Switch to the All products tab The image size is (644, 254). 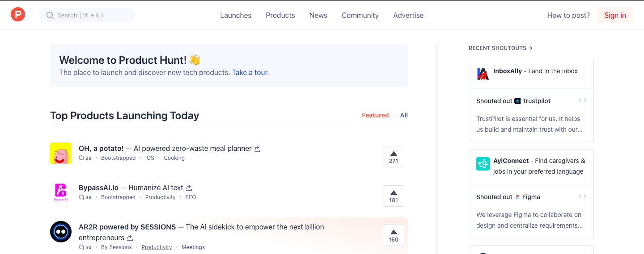[404, 115]
